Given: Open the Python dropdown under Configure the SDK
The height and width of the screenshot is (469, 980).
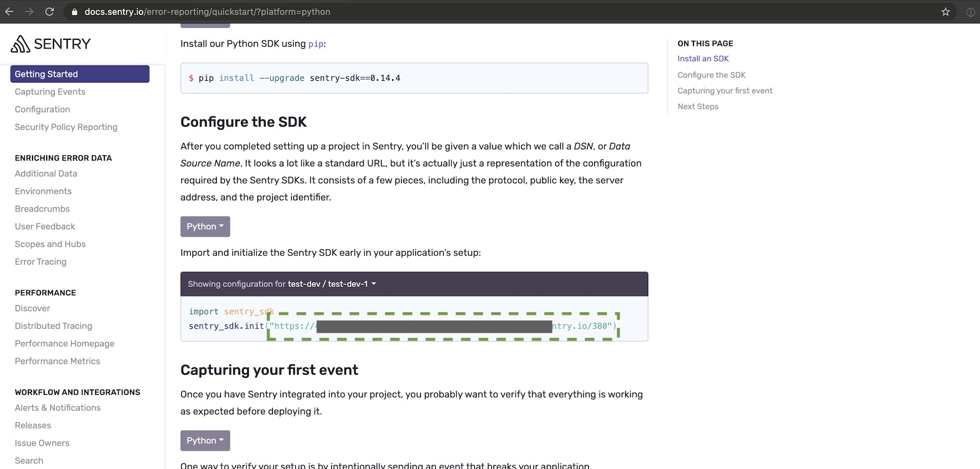Looking at the screenshot, I should (x=205, y=227).
